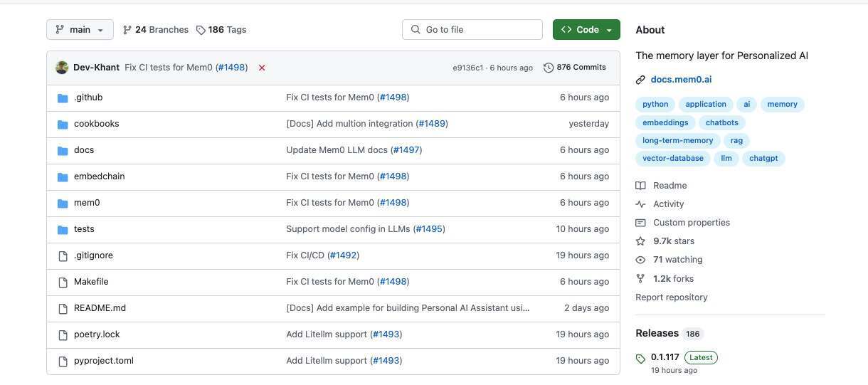Open the README.md file name

tap(100, 308)
